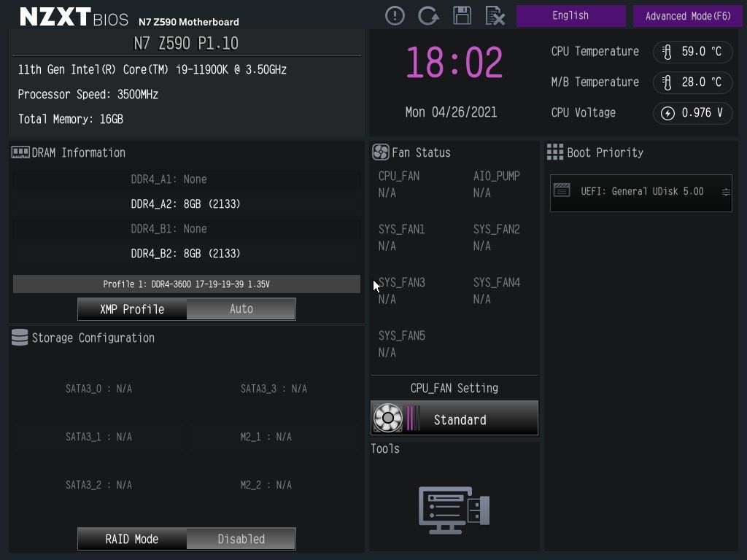
Task: Switch to Advanced Mode (F6)
Action: (687, 16)
